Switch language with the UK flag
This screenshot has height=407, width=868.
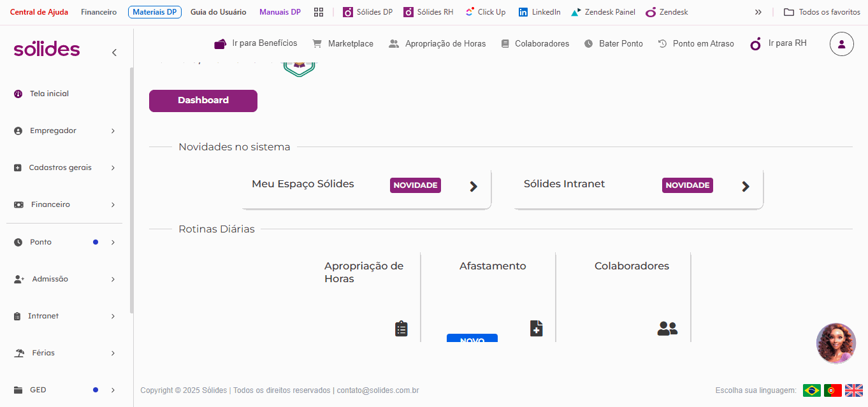(x=854, y=390)
